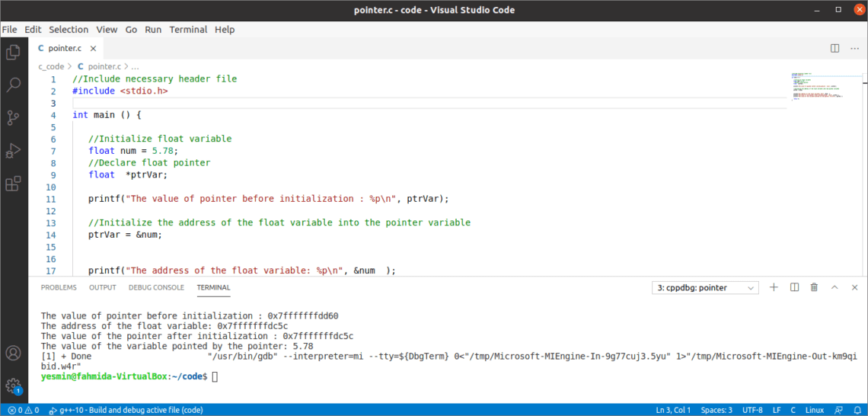This screenshot has width=868, height=416.
Task: Open the Manage gear settings icon
Action: 13,386
